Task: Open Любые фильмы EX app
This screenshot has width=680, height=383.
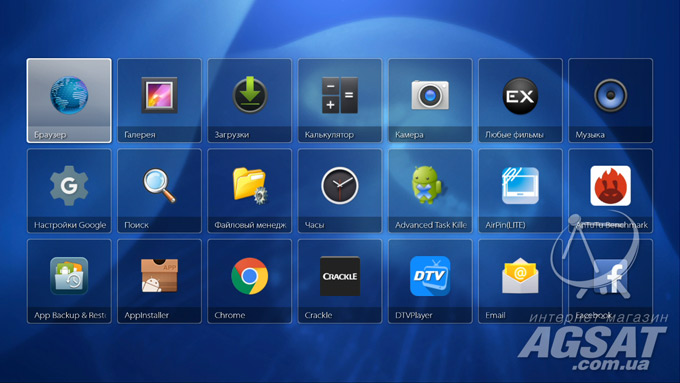Action: [520, 101]
